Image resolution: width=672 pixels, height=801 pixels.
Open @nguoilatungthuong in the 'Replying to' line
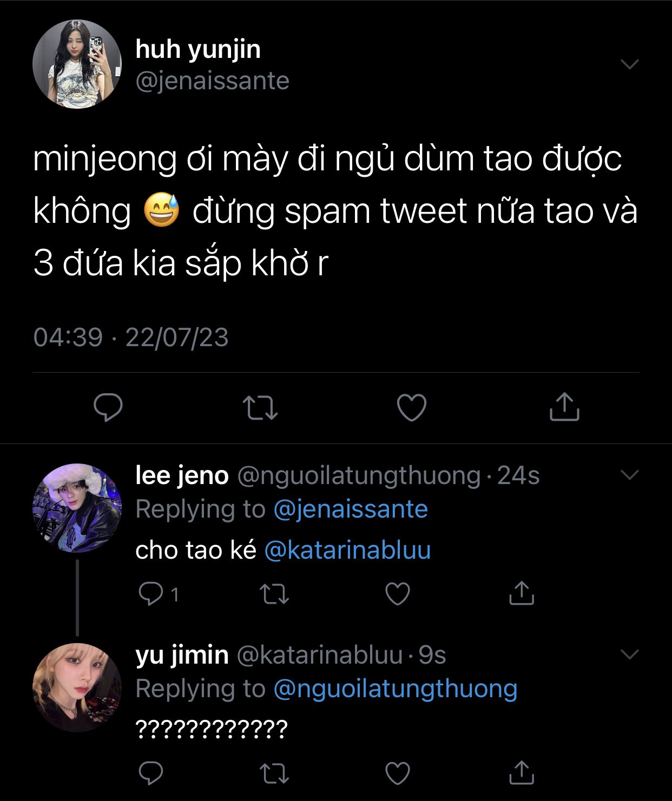point(396,689)
